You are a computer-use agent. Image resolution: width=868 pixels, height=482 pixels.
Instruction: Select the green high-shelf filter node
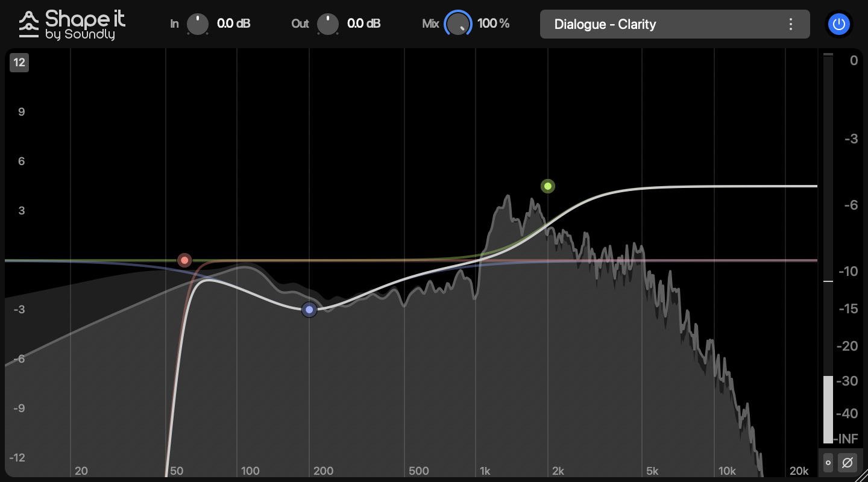548,186
